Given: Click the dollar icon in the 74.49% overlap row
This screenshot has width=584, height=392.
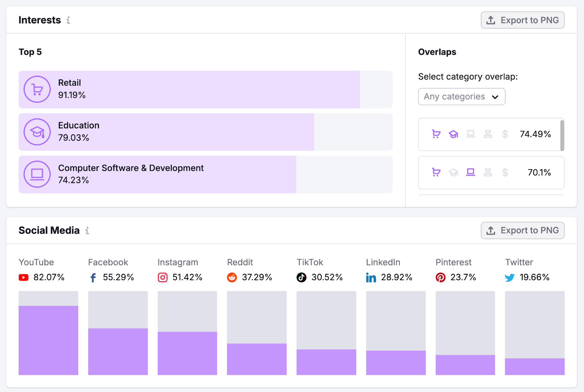Looking at the screenshot, I should point(505,134).
